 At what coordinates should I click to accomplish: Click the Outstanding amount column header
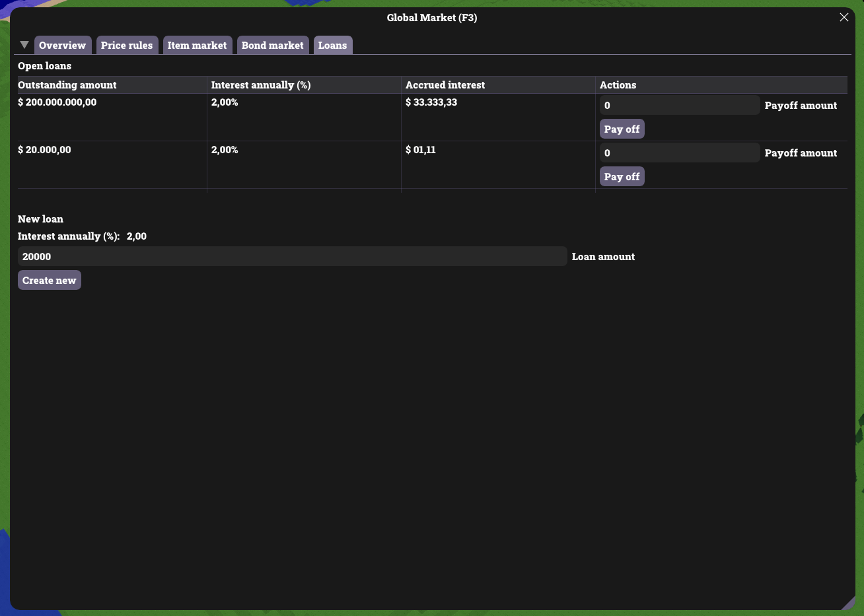tap(67, 85)
